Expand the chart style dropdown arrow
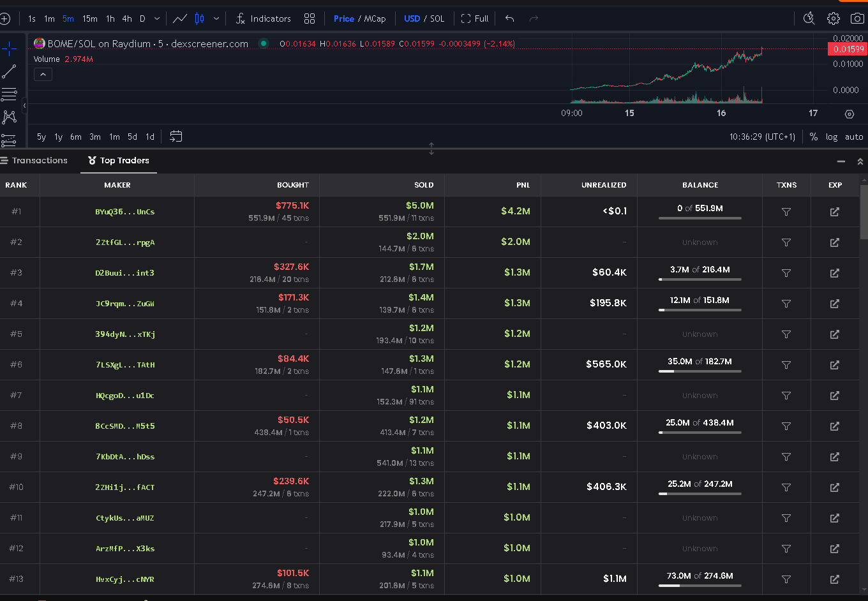The height and width of the screenshot is (601, 868). click(x=216, y=19)
